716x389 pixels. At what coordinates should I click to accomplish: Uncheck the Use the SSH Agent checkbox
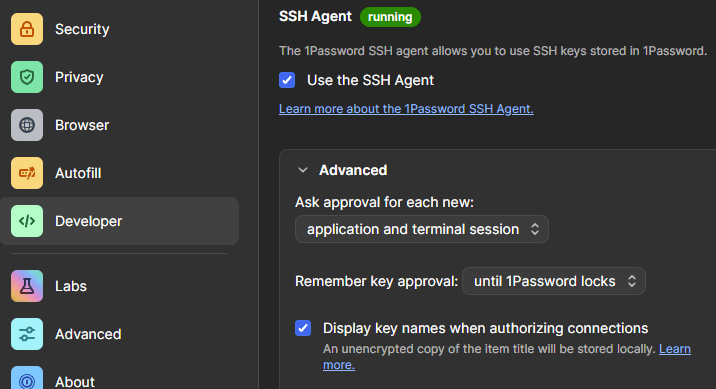click(287, 80)
